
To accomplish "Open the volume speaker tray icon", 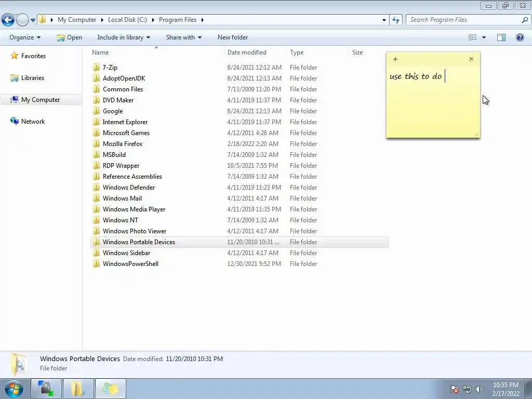I will (x=480, y=389).
